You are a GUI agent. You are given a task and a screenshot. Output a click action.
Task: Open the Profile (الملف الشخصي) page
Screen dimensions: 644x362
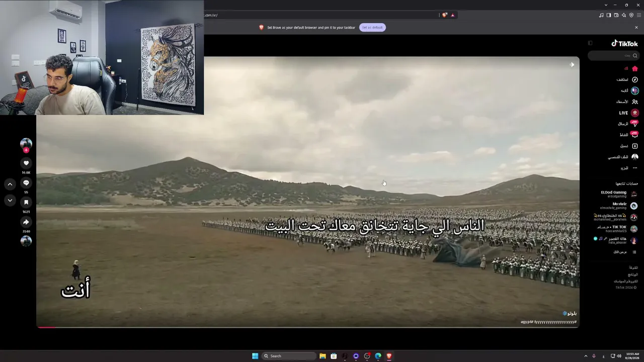(623, 157)
